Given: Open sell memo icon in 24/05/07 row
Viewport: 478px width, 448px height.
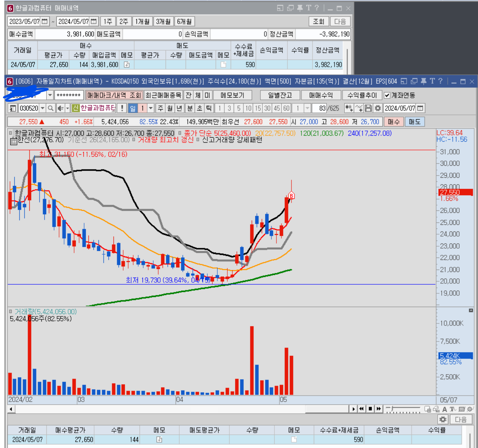Looking at the screenshot, I should tap(224, 64).
